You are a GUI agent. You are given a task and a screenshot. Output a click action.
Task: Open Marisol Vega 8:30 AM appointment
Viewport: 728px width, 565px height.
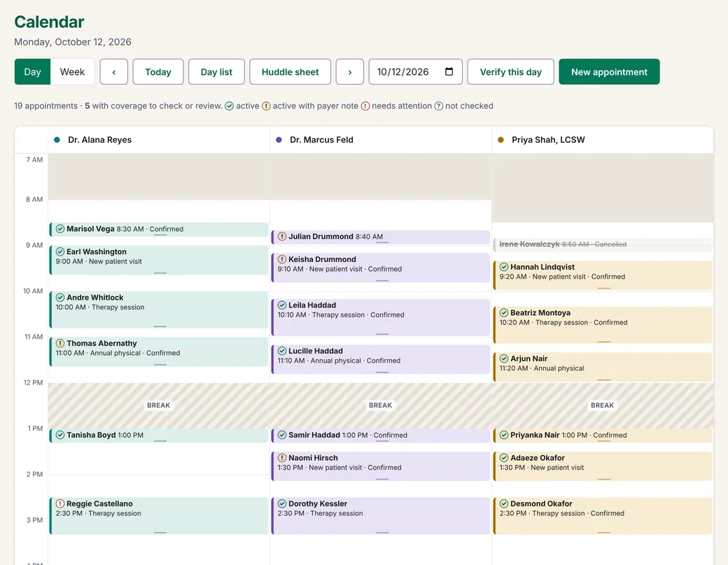point(159,230)
